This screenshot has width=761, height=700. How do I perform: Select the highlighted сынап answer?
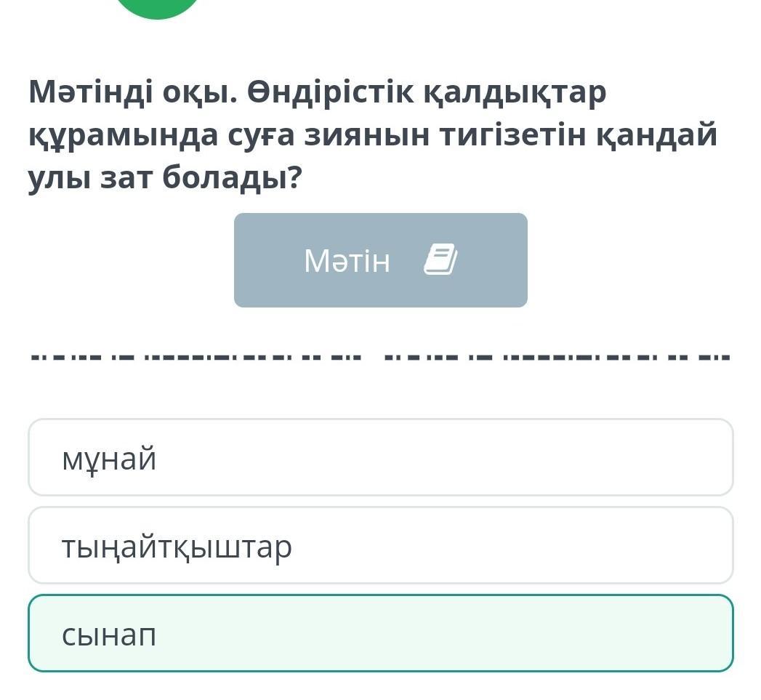click(380, 633)
